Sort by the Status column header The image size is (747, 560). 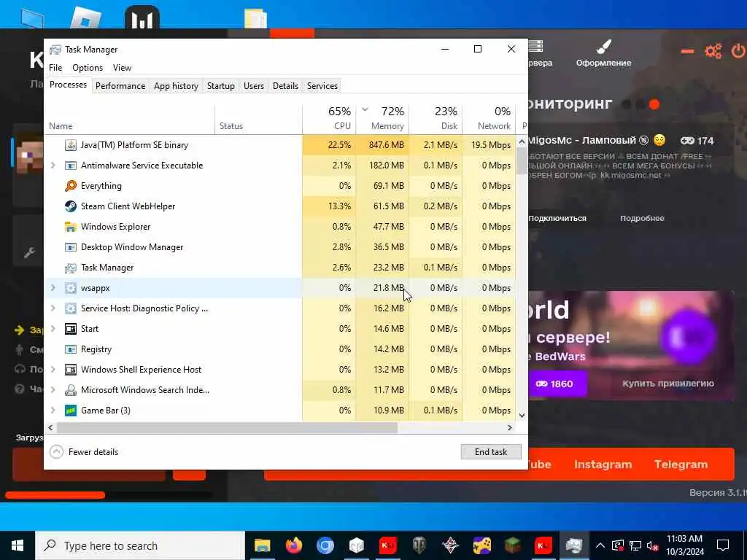pos(258,118)
